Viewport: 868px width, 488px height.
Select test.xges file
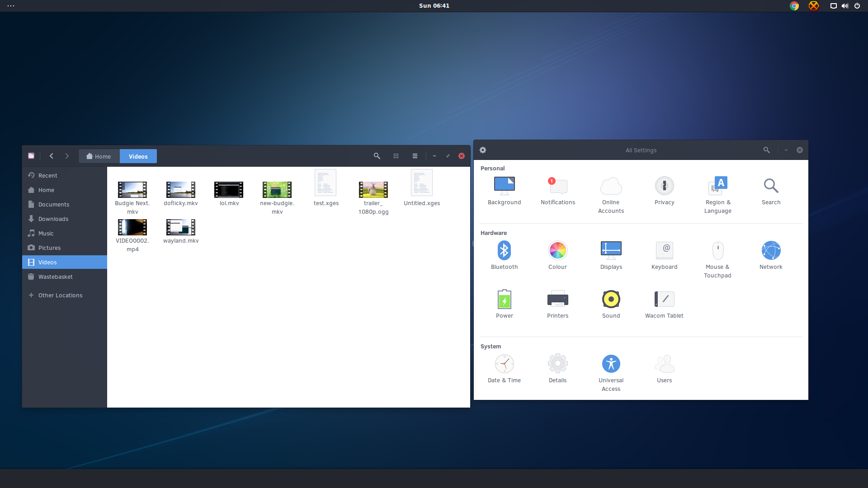point(326,188)
